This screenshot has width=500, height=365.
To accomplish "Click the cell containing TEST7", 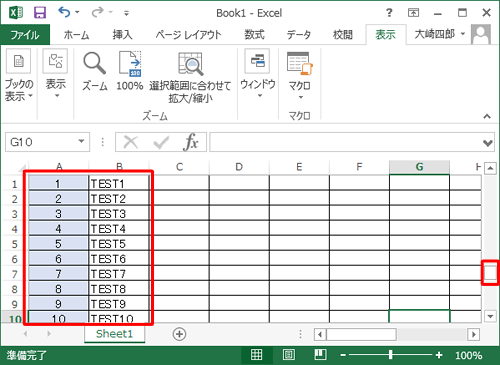I will 119,274.
